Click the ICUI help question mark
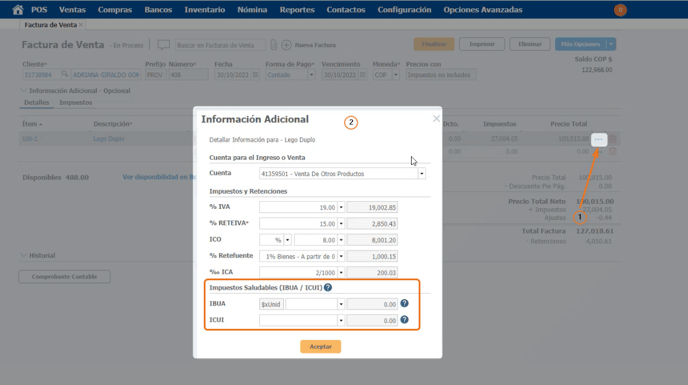This screenshot has width=688, height=385. (x=405, y=320)
